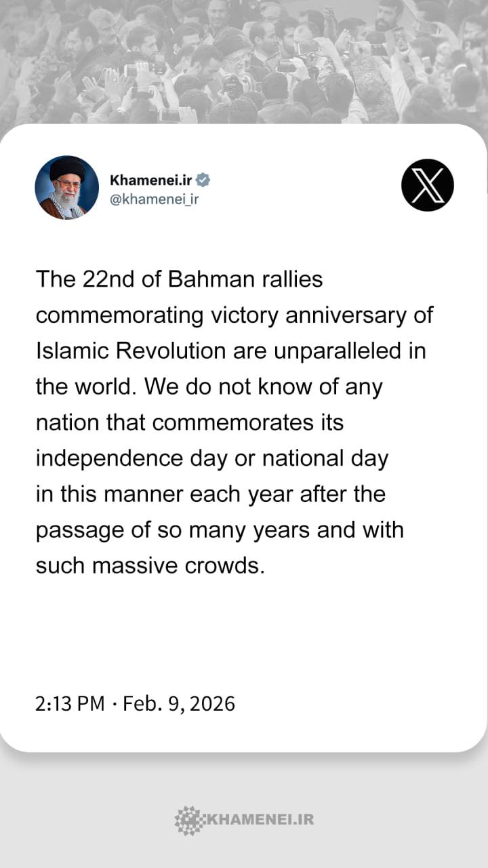488x868 pixels.
Task: Click the geometric emblem in the footer
Action: (x=188, y=819)
